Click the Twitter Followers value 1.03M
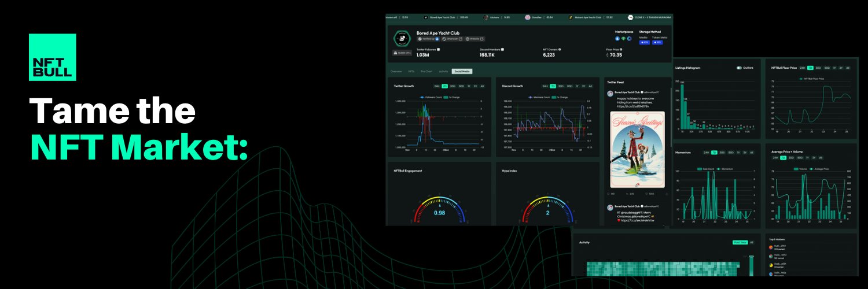868x289 pixels. [422, 55]
